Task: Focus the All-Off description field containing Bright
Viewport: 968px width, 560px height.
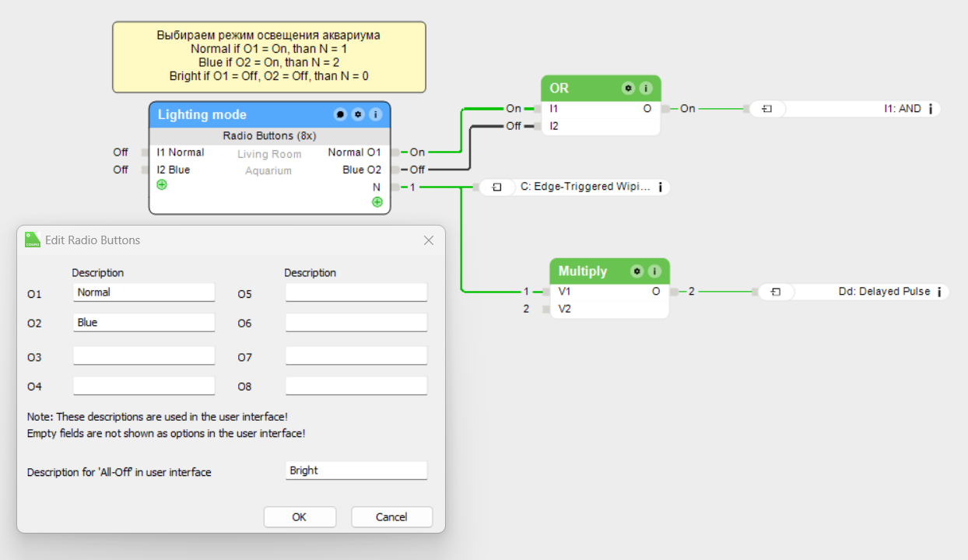Action: (356, 471)
